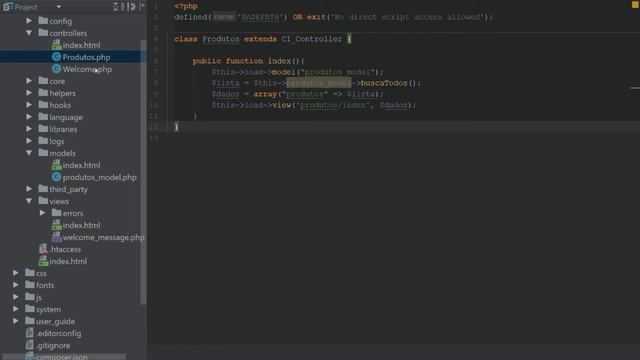Open the Project view dropdown arrow
Image resolution: width=640 pixels, height=360 pixels.
(59, 7)
